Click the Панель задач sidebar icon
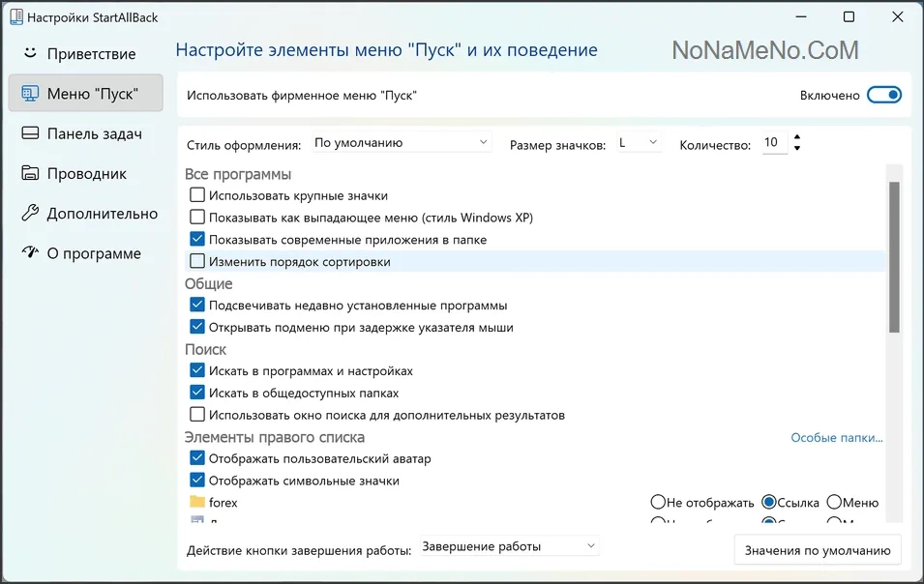This screenshot has height=584, width=924. pos(30,133)
